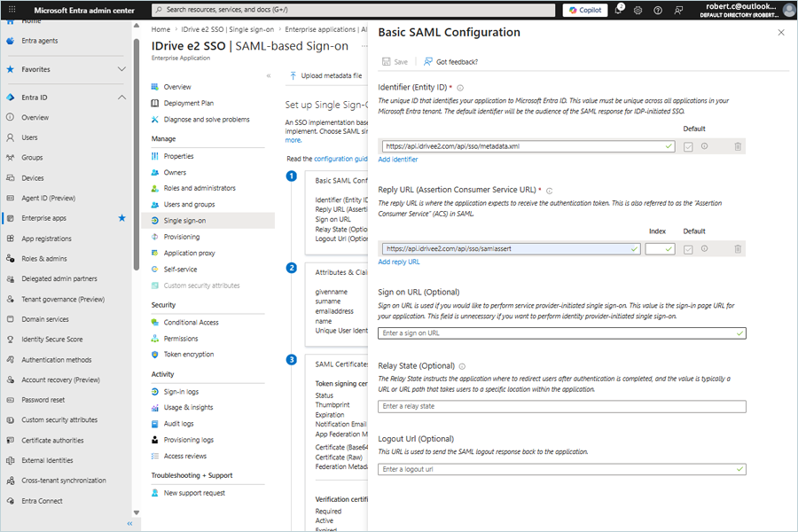Focus the Search resources search box

[354, 10]
